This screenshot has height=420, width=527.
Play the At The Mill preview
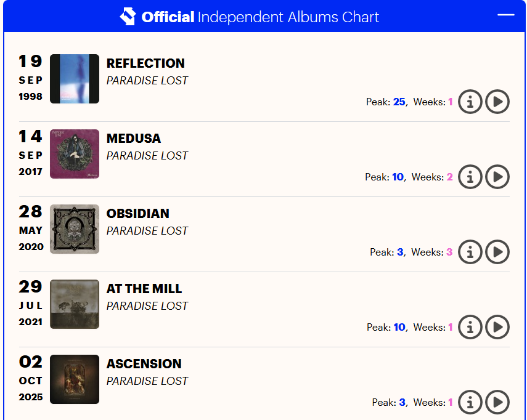497,327
